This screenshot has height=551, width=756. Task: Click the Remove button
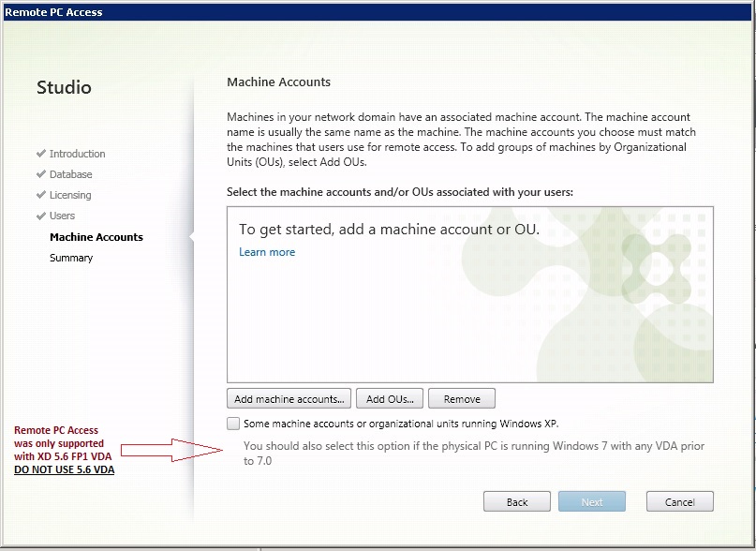462,399
